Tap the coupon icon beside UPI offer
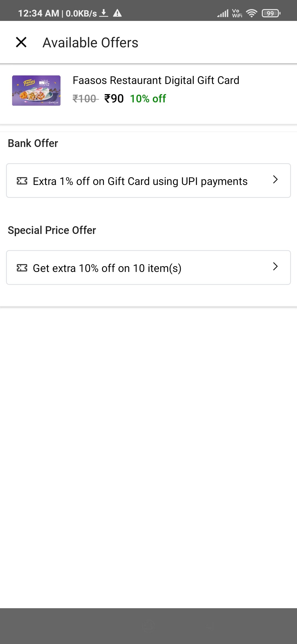Viewport: 297px width, 644px height. (x=22, y=181)
